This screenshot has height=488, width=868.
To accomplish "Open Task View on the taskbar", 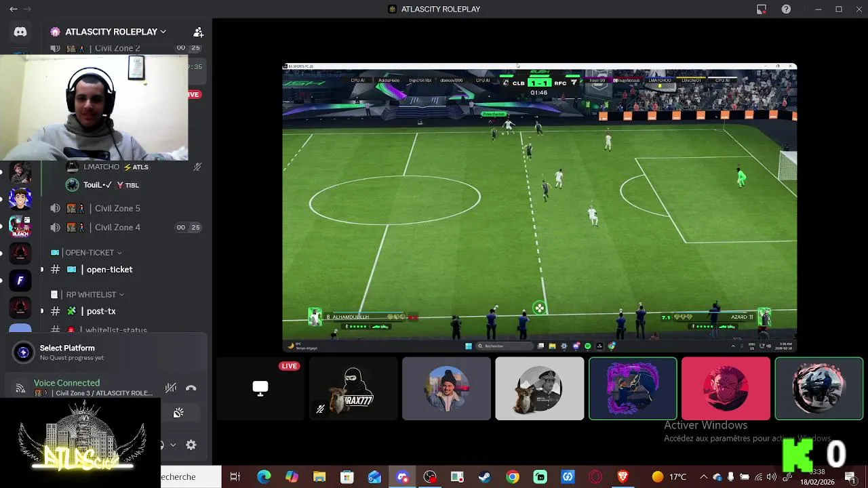I will [x=235, y=476].
